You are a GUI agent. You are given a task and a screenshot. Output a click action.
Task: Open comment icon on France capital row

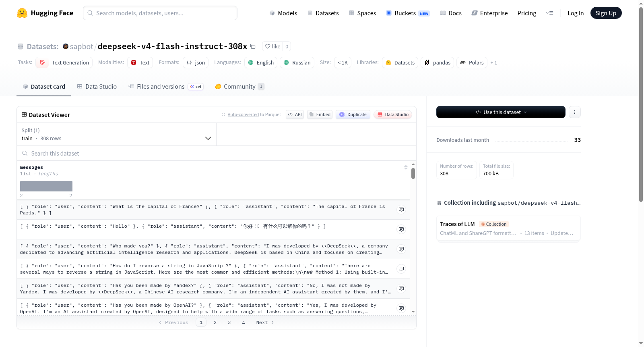click(401, 210)
